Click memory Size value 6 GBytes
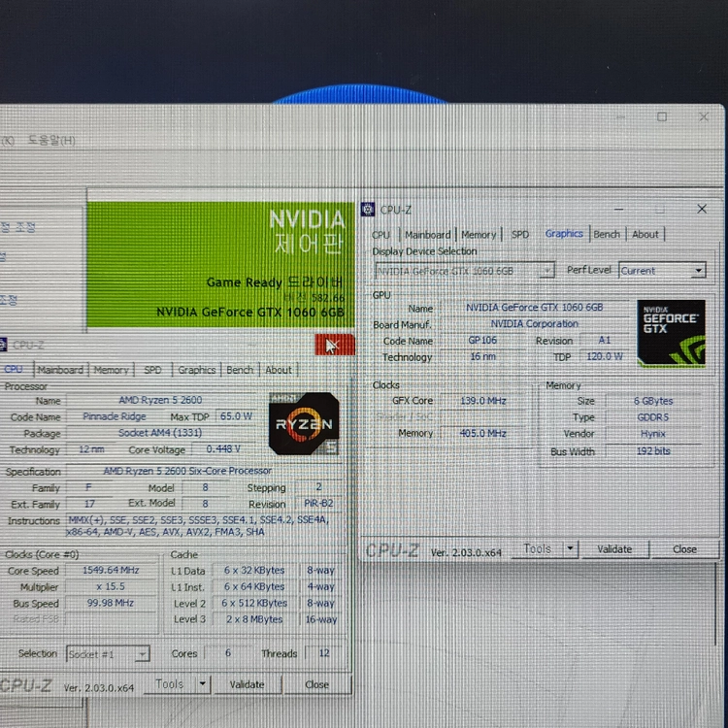This screenshot has width=728, height=728. (653, 401)
